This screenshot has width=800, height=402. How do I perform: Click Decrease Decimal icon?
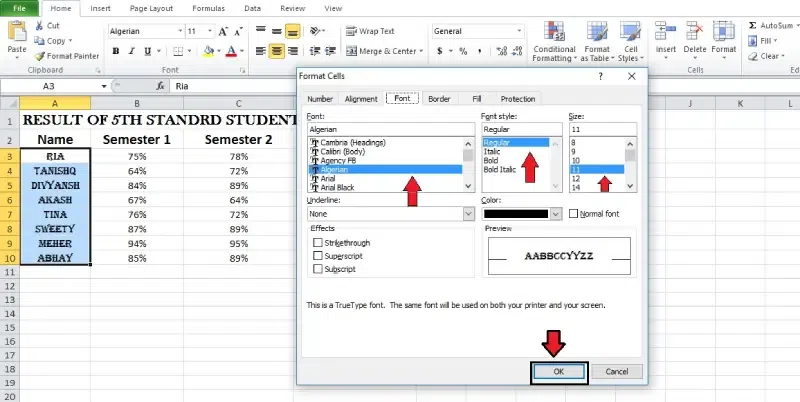pyautogui.click(x=517, y=51)
